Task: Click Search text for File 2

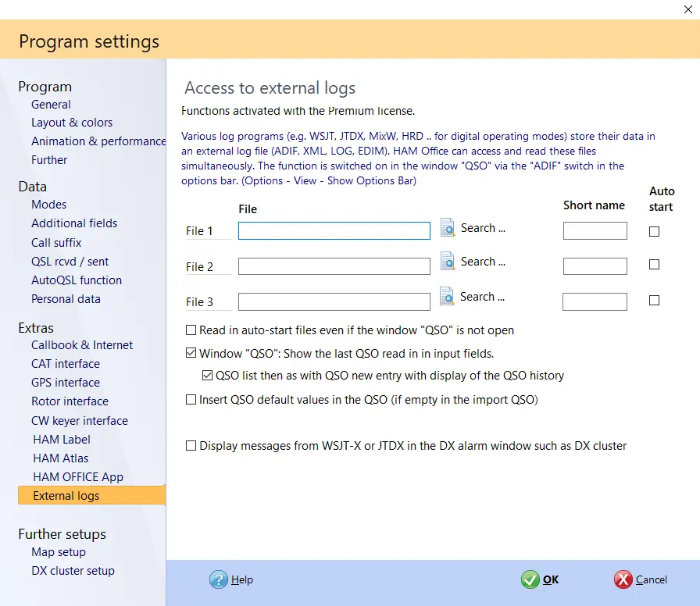Action: click(483, 262)
